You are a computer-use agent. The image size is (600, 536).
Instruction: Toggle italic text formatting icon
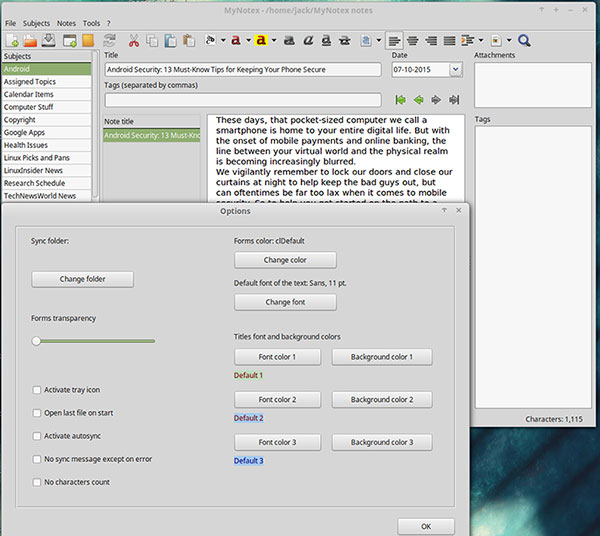308,40
